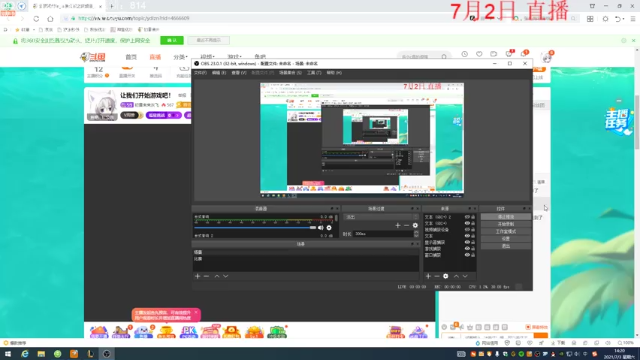Adjust transition duration spinner arrows
640x360 pixels.
pos(416,234)
